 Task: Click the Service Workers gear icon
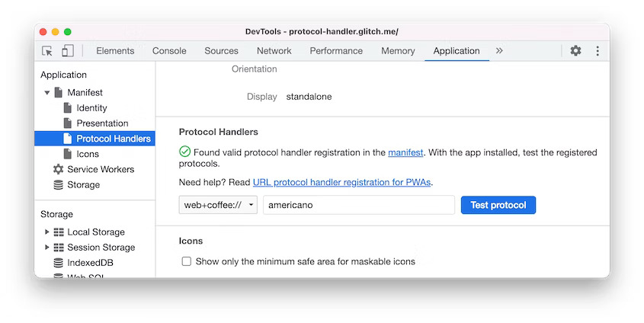point(59,169)
